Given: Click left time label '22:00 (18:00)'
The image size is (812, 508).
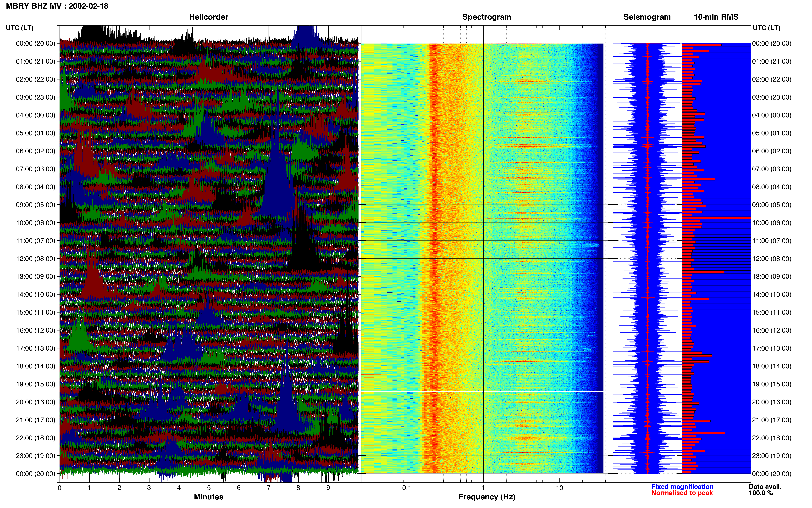Looking at the screenshot, I should point(36,438).
